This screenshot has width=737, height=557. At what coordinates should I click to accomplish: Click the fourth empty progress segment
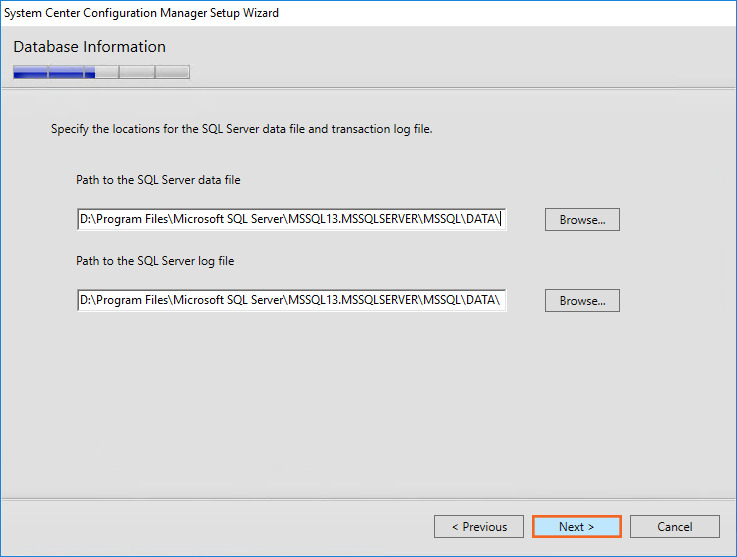click(x=137, y=72)
